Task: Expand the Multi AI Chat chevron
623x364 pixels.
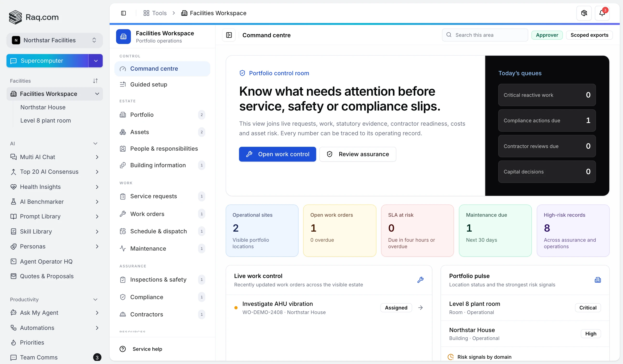Action: point(97,157)
